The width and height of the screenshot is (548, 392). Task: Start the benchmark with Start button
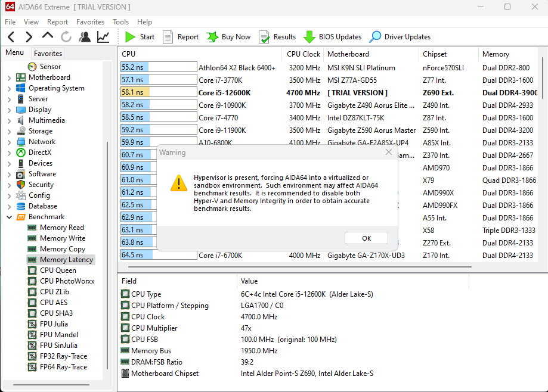[x=140, y=37]
